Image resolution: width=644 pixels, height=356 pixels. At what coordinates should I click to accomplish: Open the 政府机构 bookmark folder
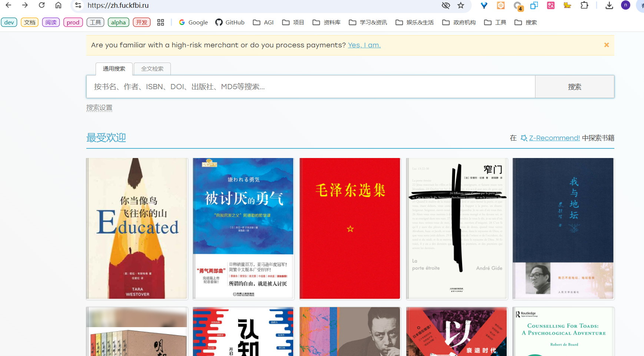[x=459, y=23]
